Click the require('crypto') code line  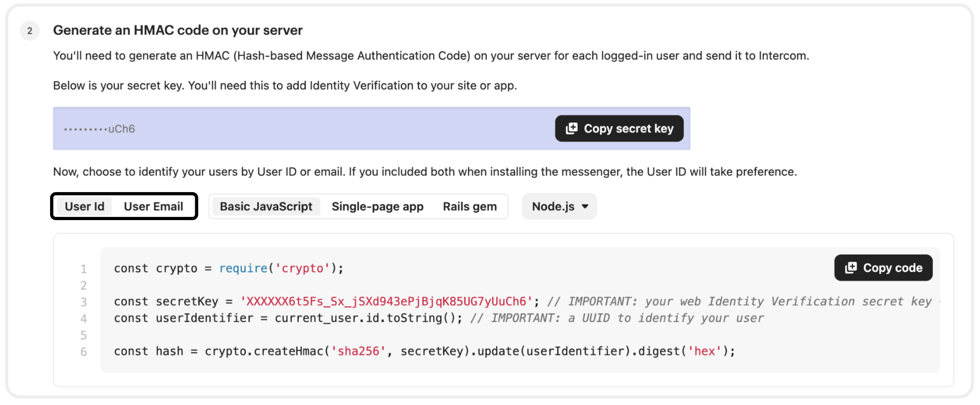[228, 268]
